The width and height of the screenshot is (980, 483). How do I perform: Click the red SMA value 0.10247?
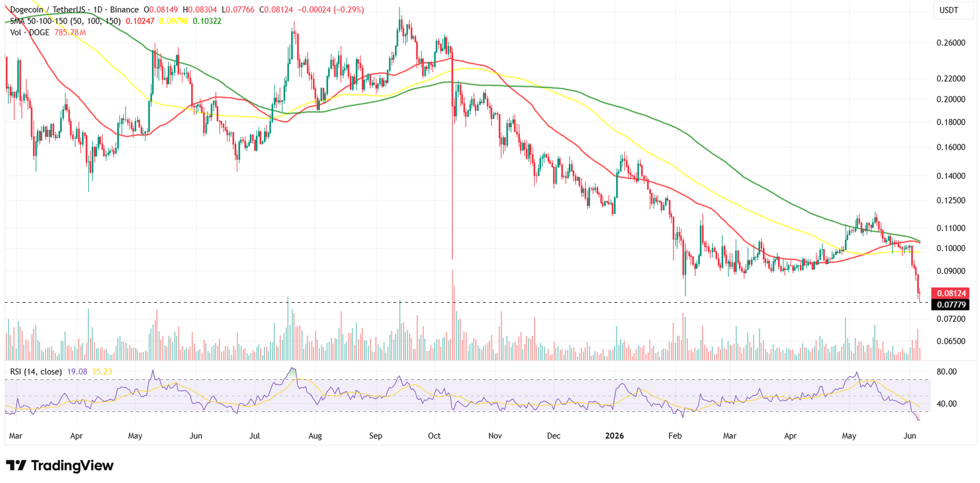(x=140, y=21)
